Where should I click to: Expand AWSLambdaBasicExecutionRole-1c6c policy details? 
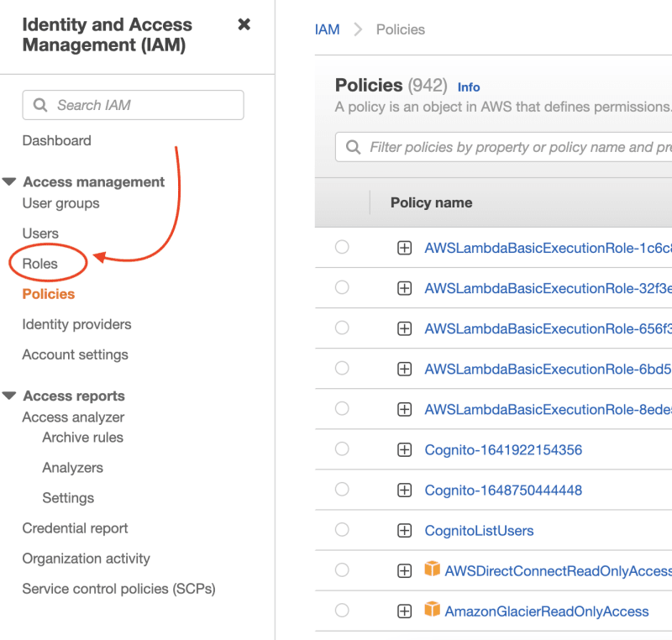[x=405, y=248]
